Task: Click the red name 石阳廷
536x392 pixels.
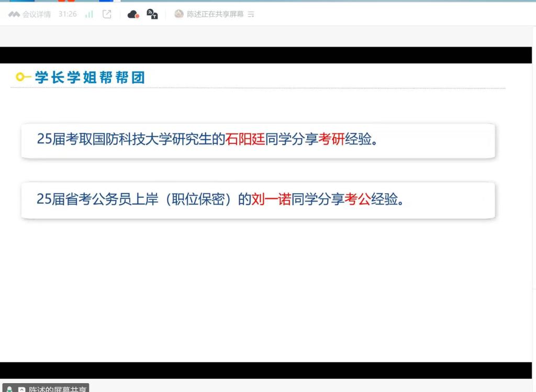Action: pyautogui.click(x=245, y=139)
